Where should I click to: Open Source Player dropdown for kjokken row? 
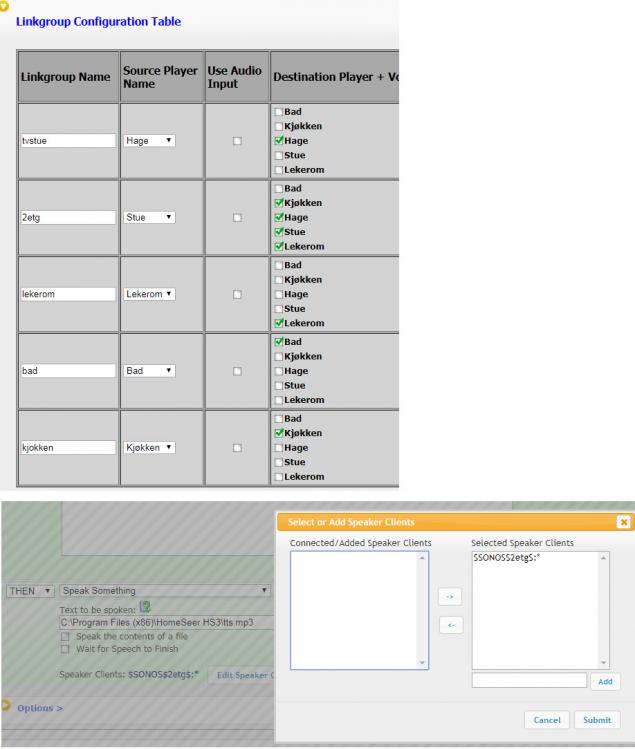151,447
